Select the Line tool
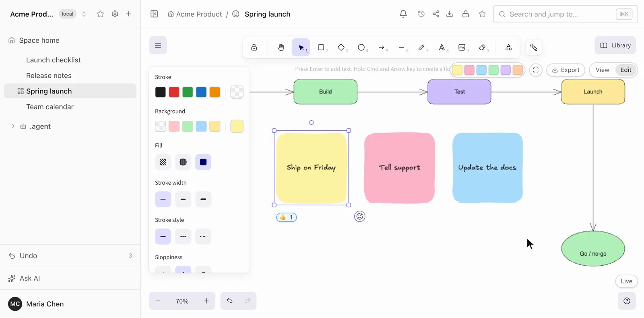This screenshot has height=318, width=644. (x=401, y=47)
